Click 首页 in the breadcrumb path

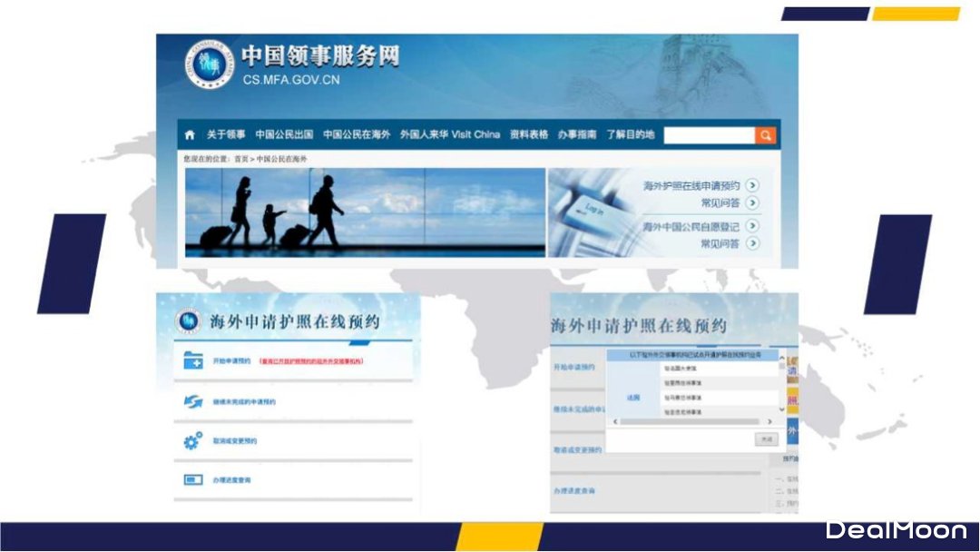tap(241, 159)
